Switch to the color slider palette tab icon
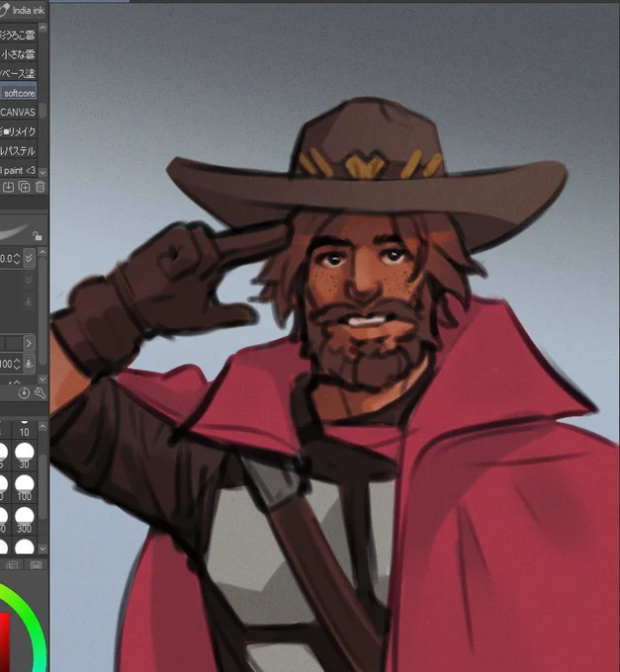This screenshot has width=620, height=672. [x=36, y=565]
